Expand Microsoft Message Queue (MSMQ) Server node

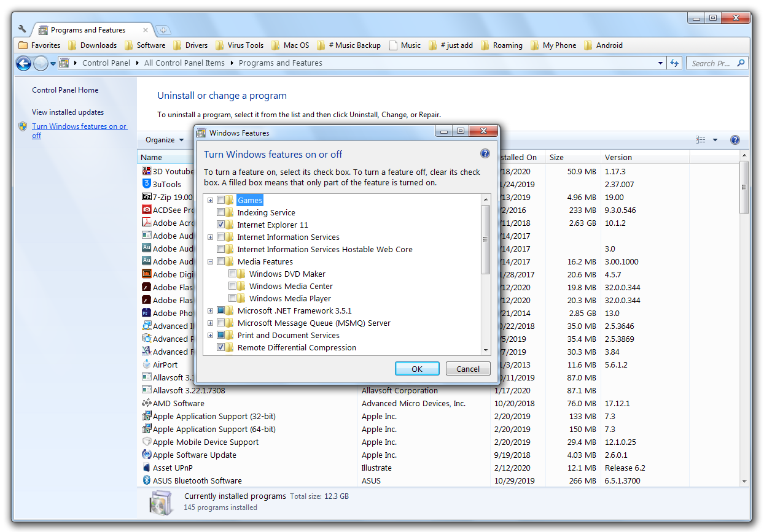click(210, 323)
